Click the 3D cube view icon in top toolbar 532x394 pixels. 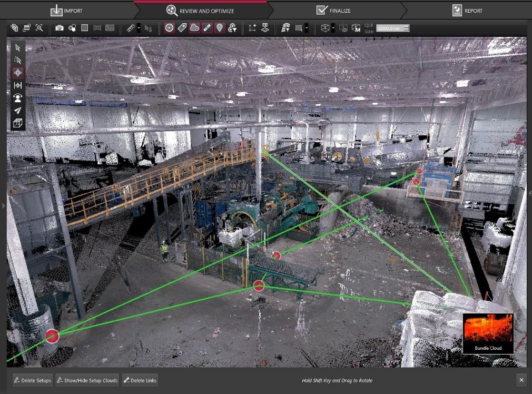pyautogui.click(x=14, y=28)
